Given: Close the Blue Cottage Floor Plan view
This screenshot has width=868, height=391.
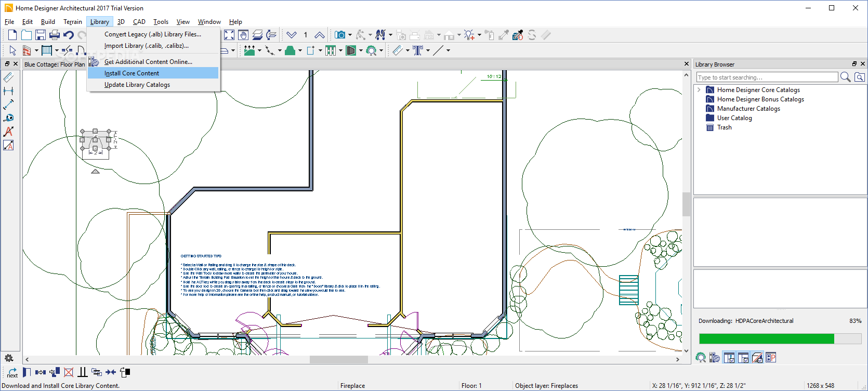Looking at the screenshot, I should pos(687,64).
